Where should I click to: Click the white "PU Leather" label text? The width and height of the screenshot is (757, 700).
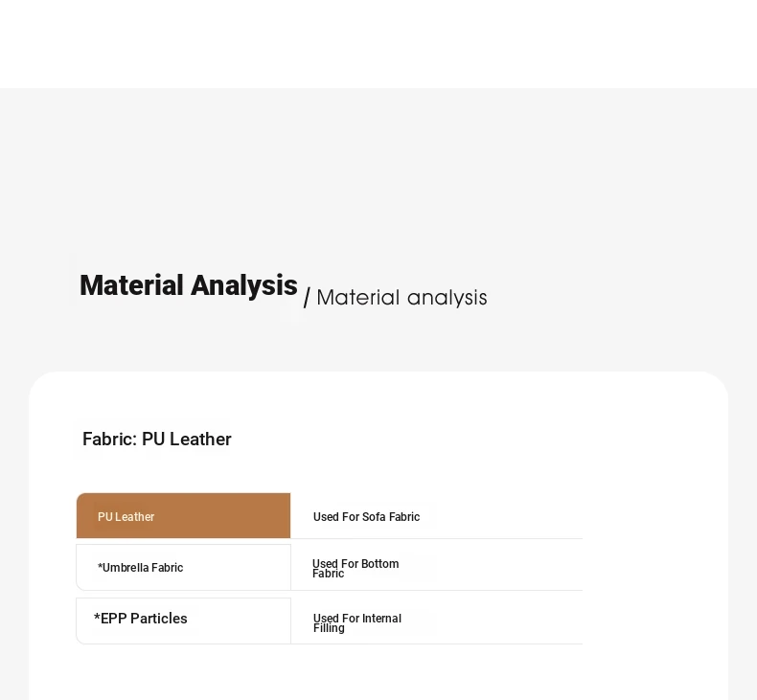pos(126,517)
